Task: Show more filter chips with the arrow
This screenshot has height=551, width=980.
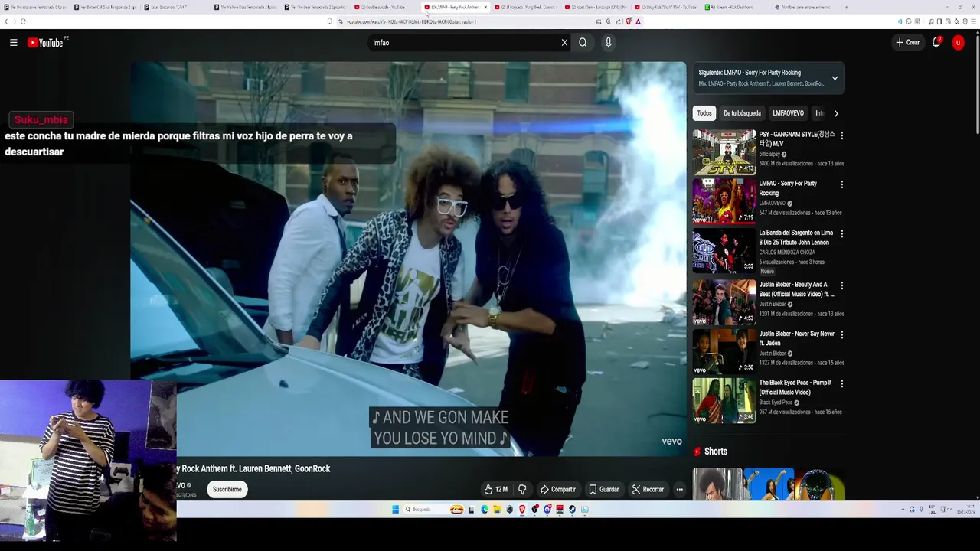Action: tap(835, 113)
